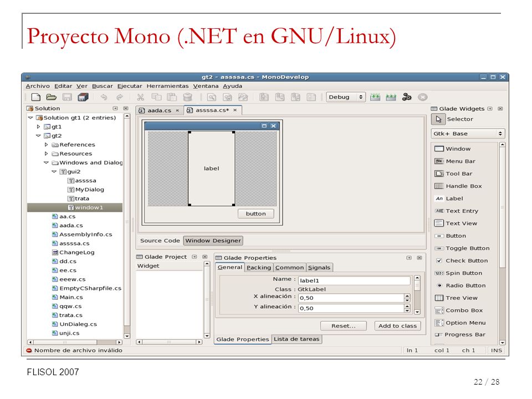
Task: Expand the gt1 project node
Action: [38, 126]
